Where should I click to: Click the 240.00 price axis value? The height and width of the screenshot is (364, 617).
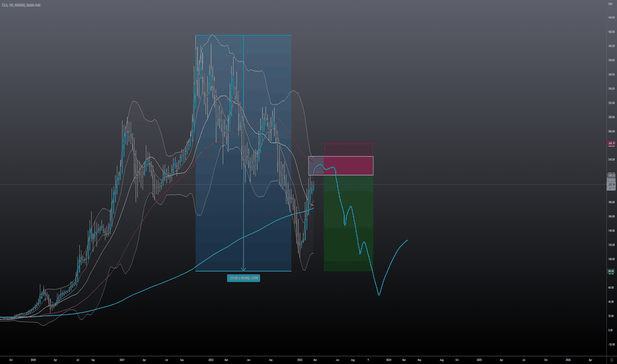[611, 159]
